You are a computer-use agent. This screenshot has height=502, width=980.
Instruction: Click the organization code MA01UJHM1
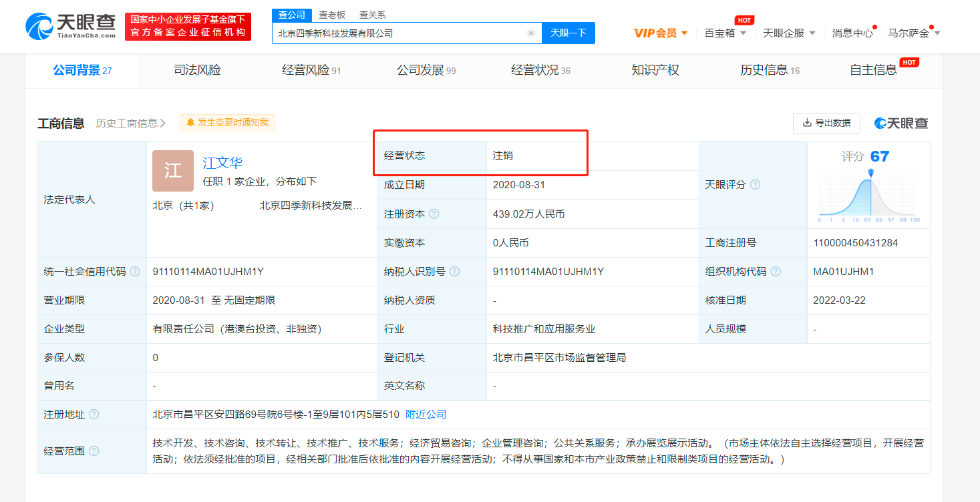(844, 272)
